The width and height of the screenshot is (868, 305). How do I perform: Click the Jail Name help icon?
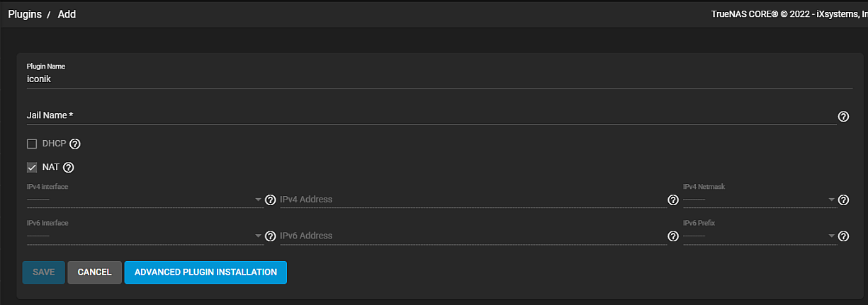(x=843, y=117)
